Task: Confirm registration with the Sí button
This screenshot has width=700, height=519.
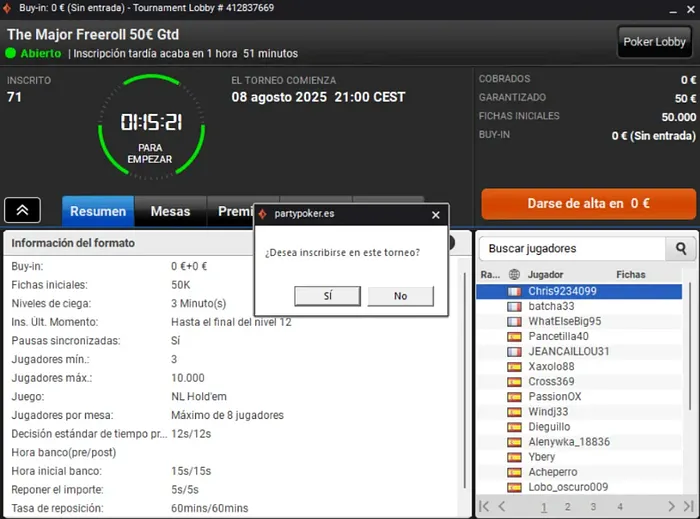Action: coord(327,296)
